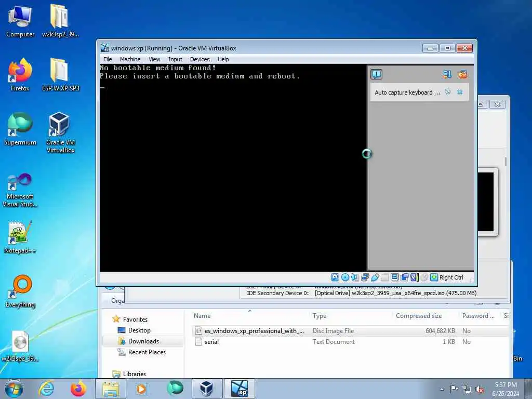This screenshot has width=532, height=399.
Task: Select the Firefox desktop shortcut
Action: (x=20, y=75)
